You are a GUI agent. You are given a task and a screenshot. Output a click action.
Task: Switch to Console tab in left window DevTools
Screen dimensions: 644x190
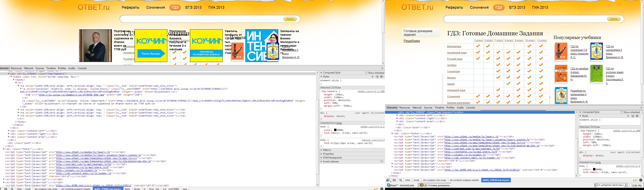pos(82,68)
